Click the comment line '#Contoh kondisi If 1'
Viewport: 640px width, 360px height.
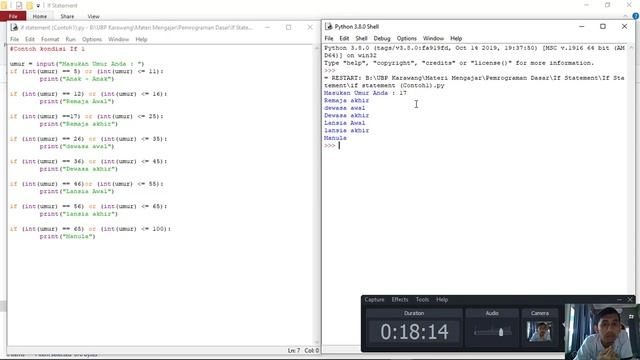(47, 49)
